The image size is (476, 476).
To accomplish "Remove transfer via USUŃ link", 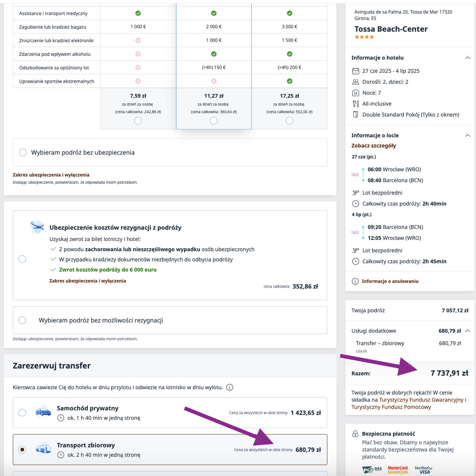I will [x=361, y=351].
